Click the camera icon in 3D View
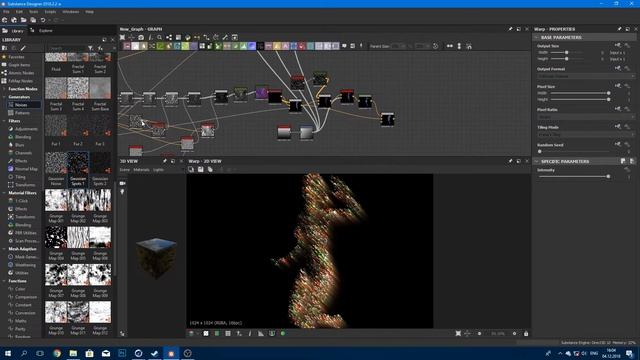Image resolution: width=640 pixels, height=360 pixels. (x=122, y=184)
